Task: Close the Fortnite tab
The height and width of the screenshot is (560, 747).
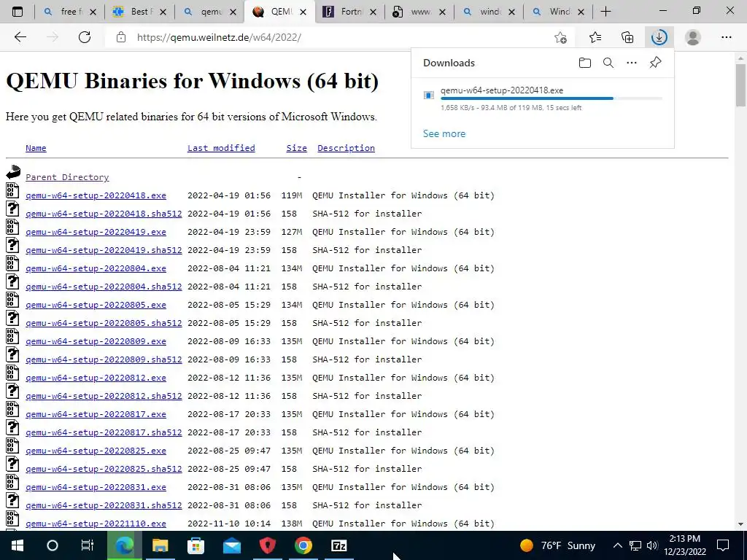Action: (373, 12)
